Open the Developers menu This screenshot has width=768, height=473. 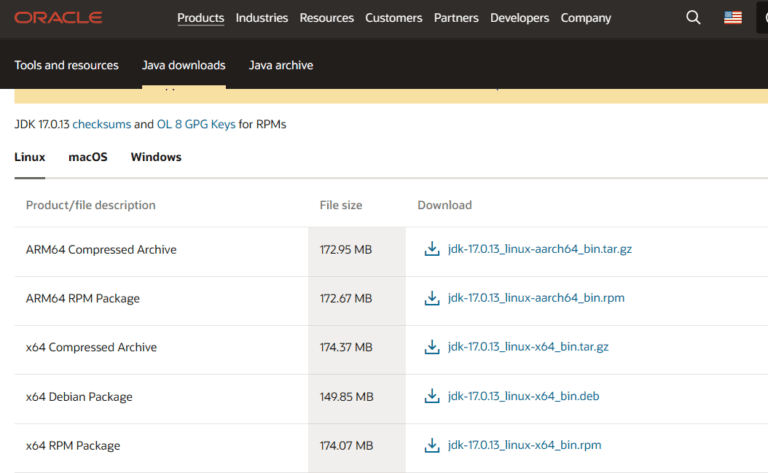pyautogui.click(x=519, y=18)
